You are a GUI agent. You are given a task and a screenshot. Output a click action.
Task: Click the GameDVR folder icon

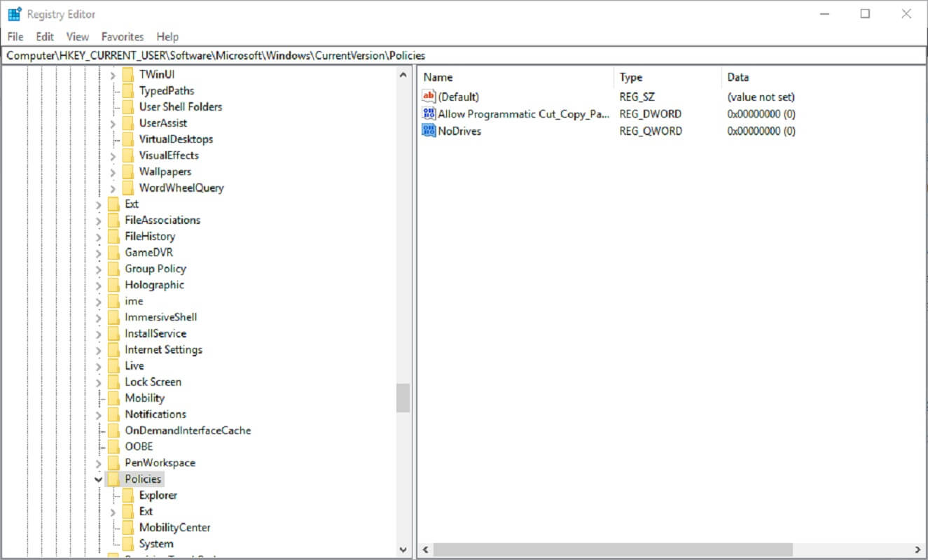pyautogui.click(x=114, y=252)
